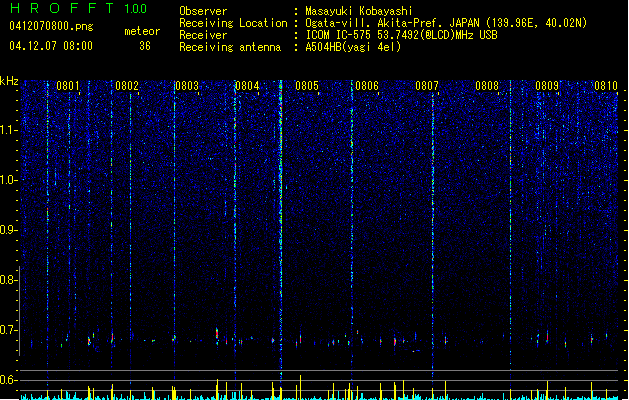The height and width of the screenshot is (400, 629).
Task: Click the 0807 time marker
Action: tap(427, 86)
